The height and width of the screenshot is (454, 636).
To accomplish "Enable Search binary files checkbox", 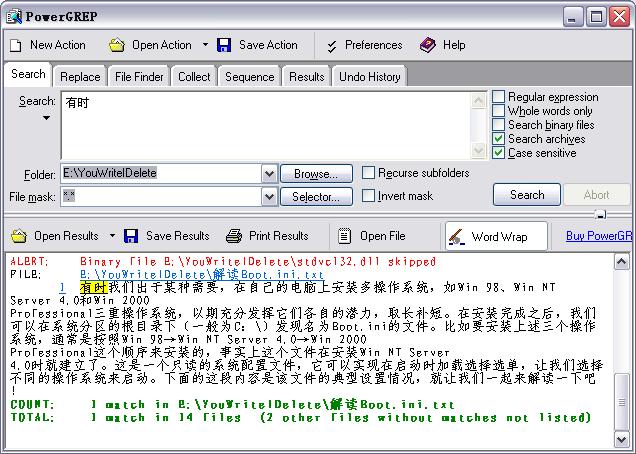I will (x=498, y=125).
